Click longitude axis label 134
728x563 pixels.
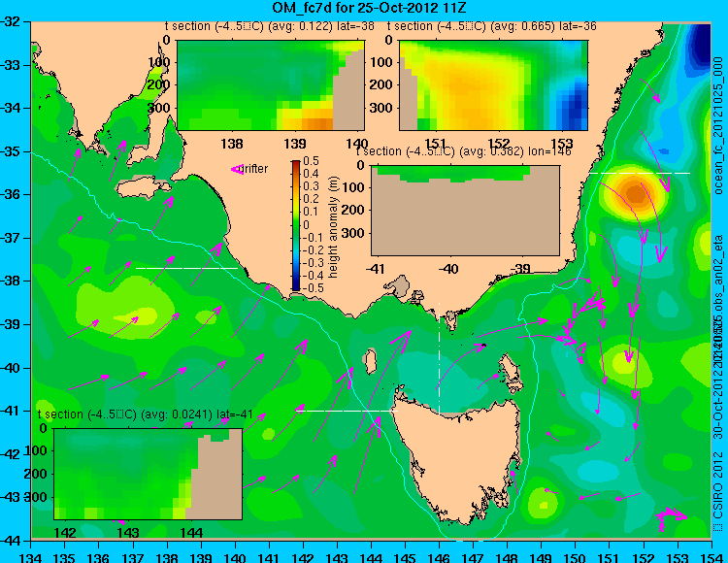31,557
